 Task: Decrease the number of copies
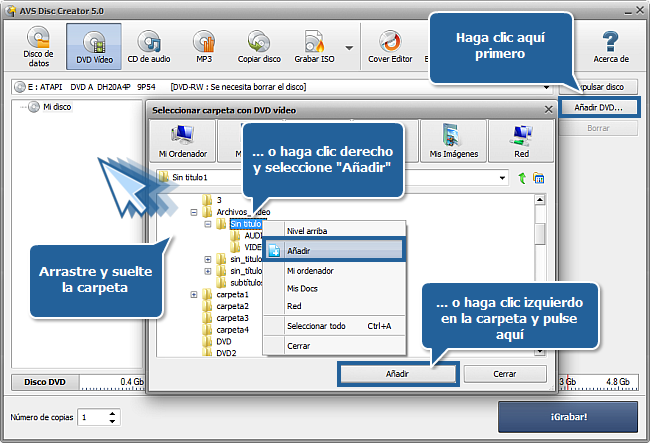[x=112, y=421]
